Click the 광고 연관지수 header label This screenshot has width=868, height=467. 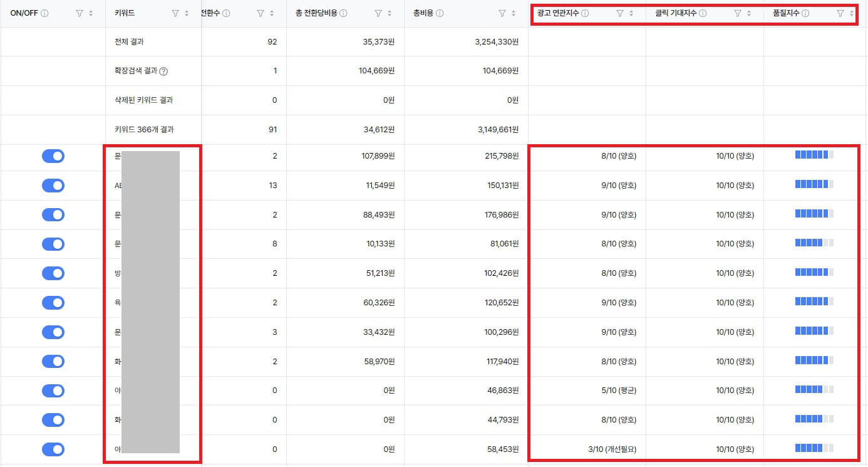558,13
